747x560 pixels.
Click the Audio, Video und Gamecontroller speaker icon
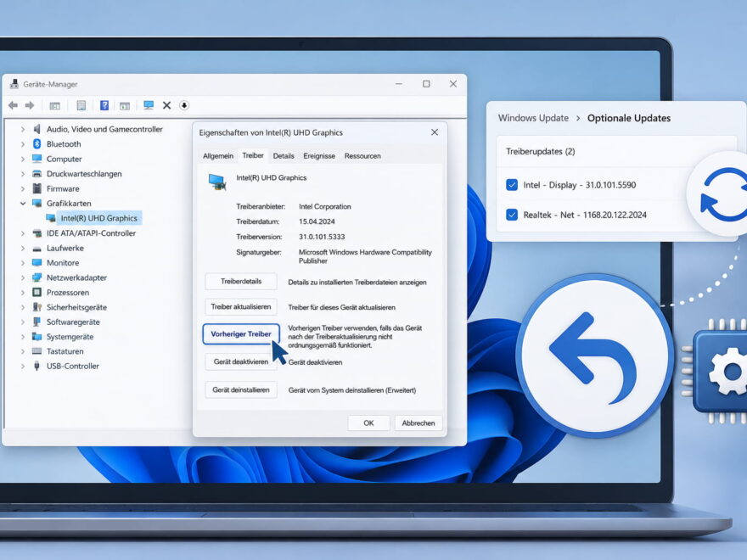(x=37, y=129)
